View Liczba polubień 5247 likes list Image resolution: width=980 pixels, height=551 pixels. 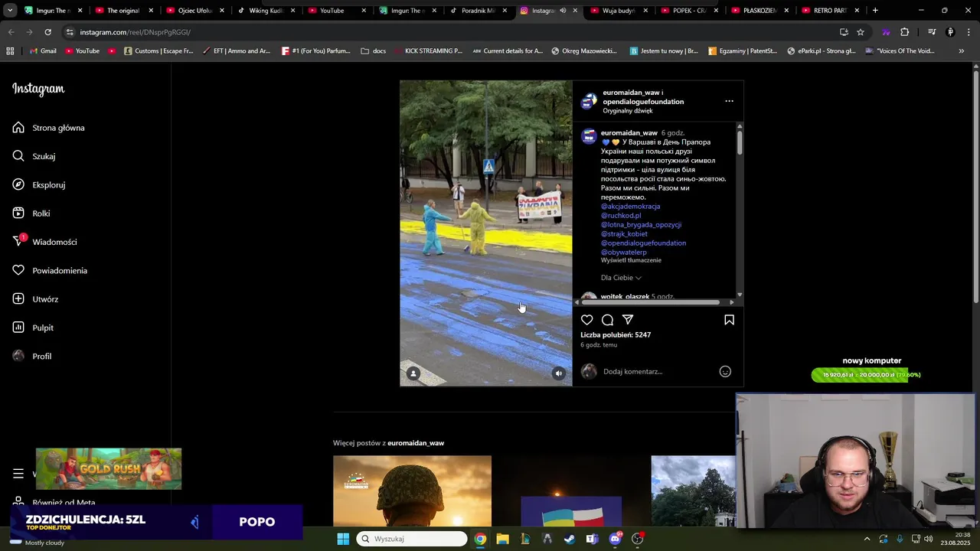616,335
